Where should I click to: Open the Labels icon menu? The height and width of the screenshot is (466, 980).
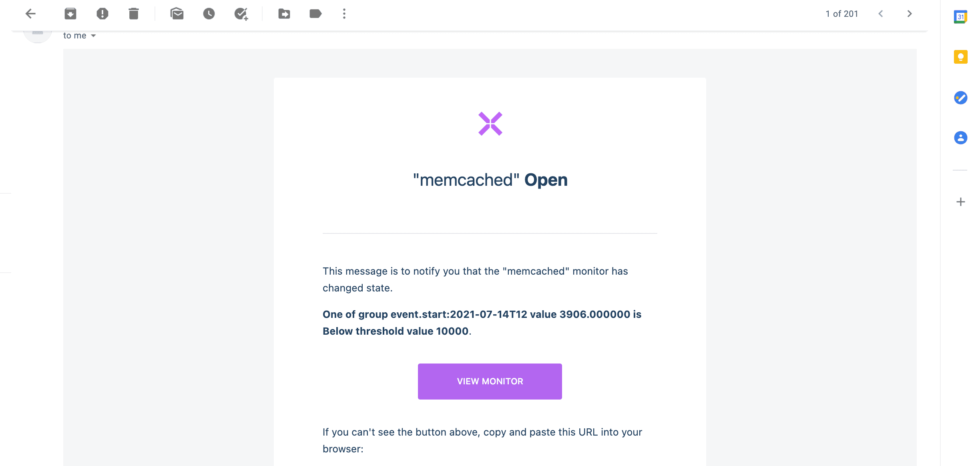pyautogui.click(x=315, y=14)
